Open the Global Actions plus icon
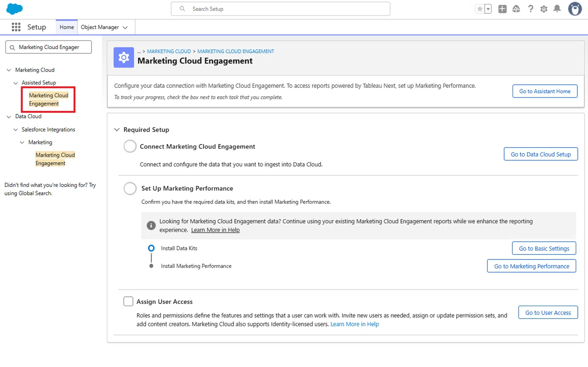Screen dimensions: 588x367 [502, 9]
